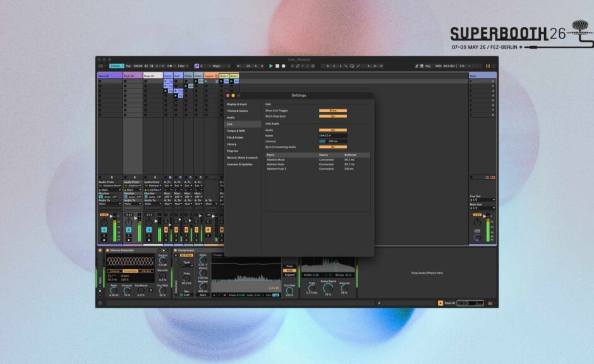Click Compressor Auto release button

pyautogui.click(x=203, y=294)
